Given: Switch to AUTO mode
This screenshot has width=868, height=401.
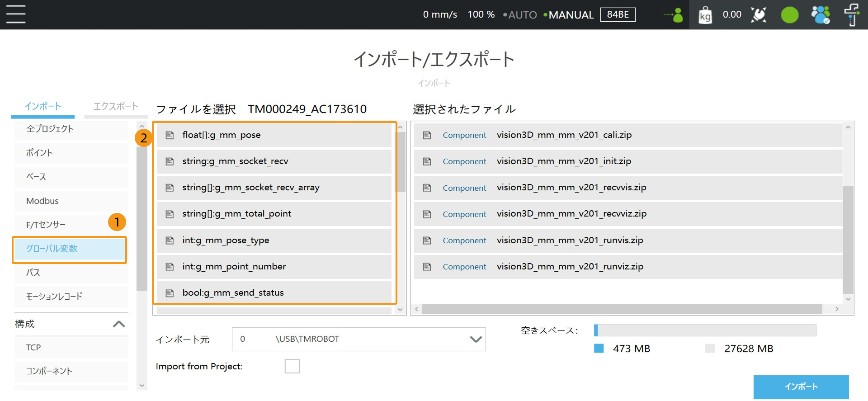Looking at the screenshot, I should [522, 15].
